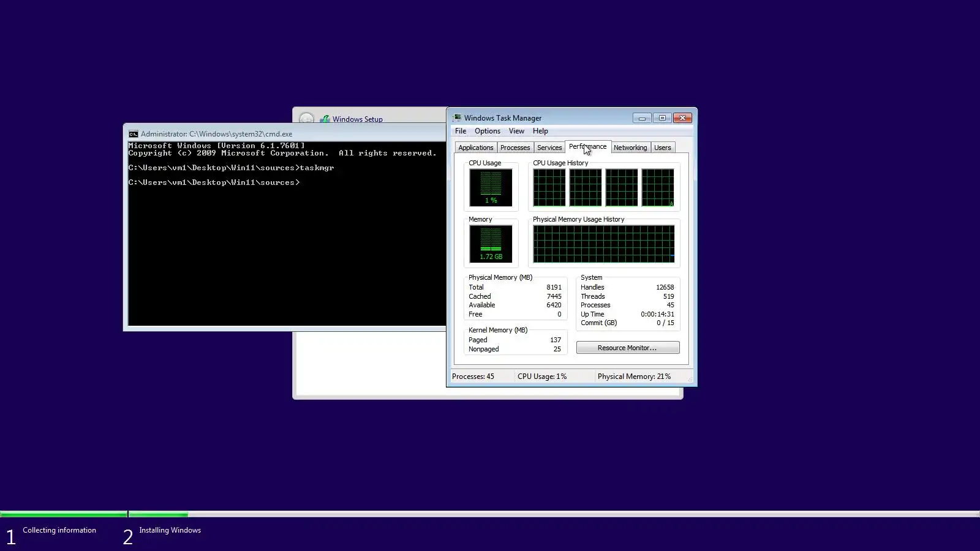This screenshot has height=551, width=980.
Task: Click the Commit (GB) value 0 / 15
Action: (665, 323)
